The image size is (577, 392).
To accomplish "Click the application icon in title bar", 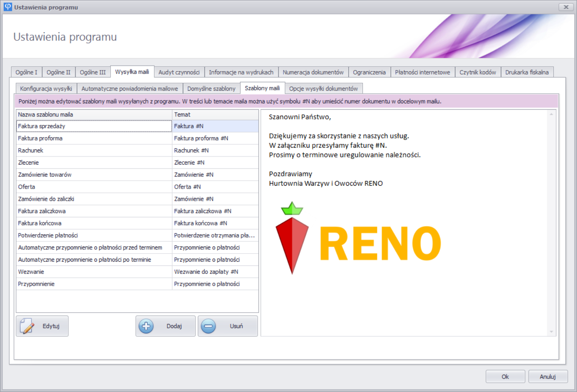I will tap(8, 7).
